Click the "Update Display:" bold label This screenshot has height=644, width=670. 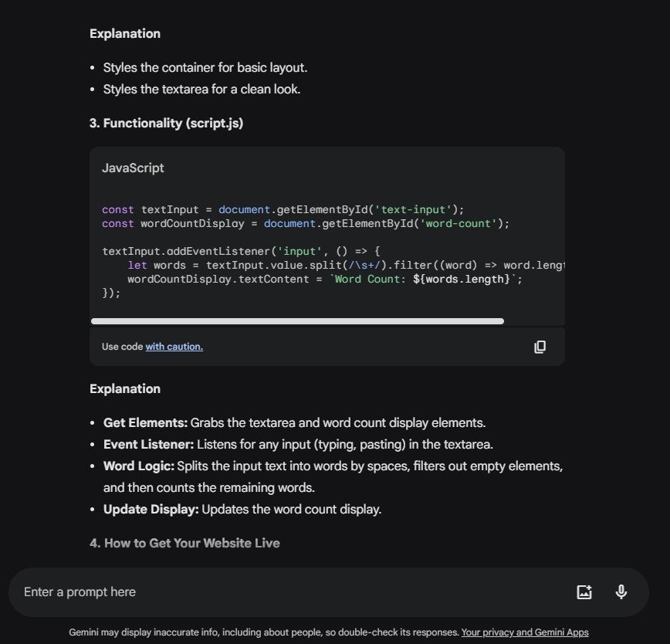[151, 510]
